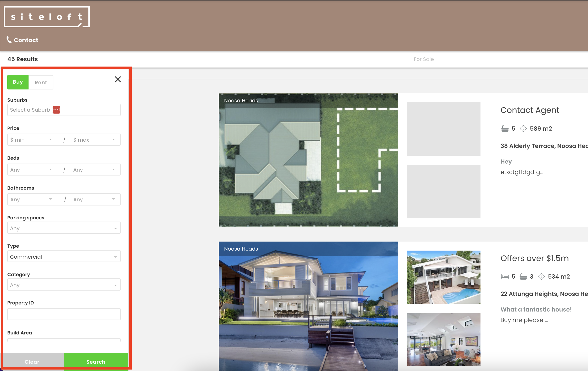Image resolution: width=588 pixels, height=371 pixels.
Task: Click the Search button
Action: pyautogui.click(x=96, y=362)
